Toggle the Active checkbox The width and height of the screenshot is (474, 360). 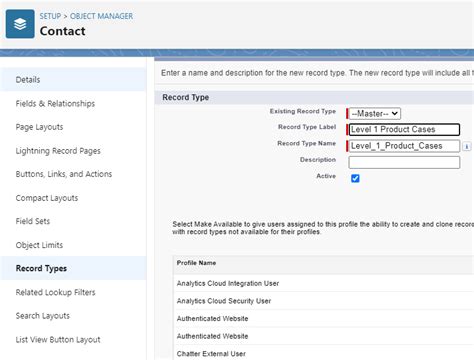coord(355,178)
